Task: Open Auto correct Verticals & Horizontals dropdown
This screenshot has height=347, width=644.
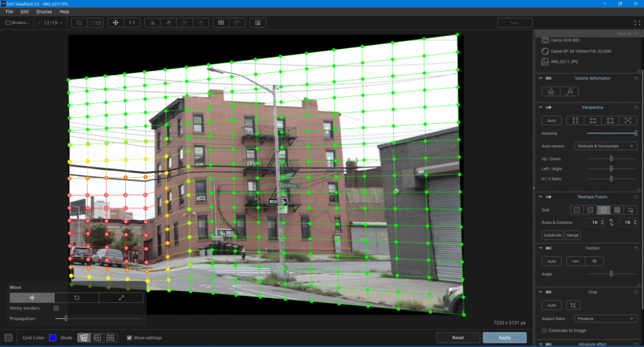Action: (x=606, y=146)
